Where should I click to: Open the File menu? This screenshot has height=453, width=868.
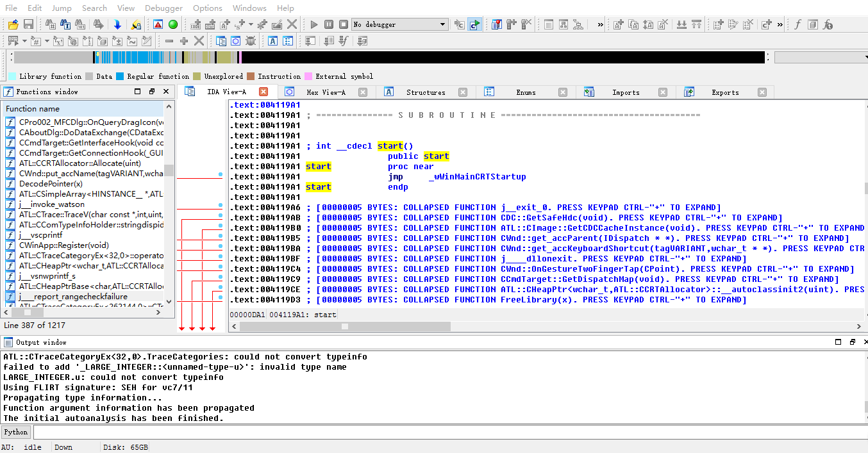click(x=11, y=8)
